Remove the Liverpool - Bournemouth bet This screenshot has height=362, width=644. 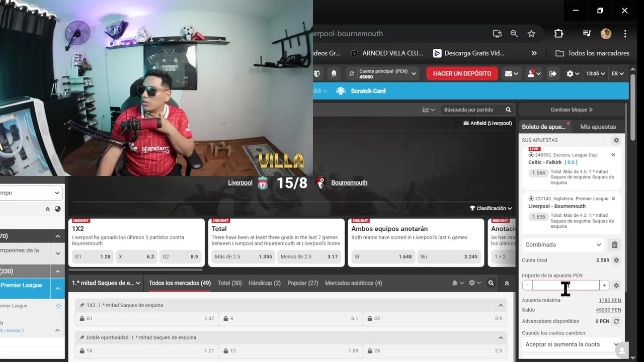[x=613, y=199]
